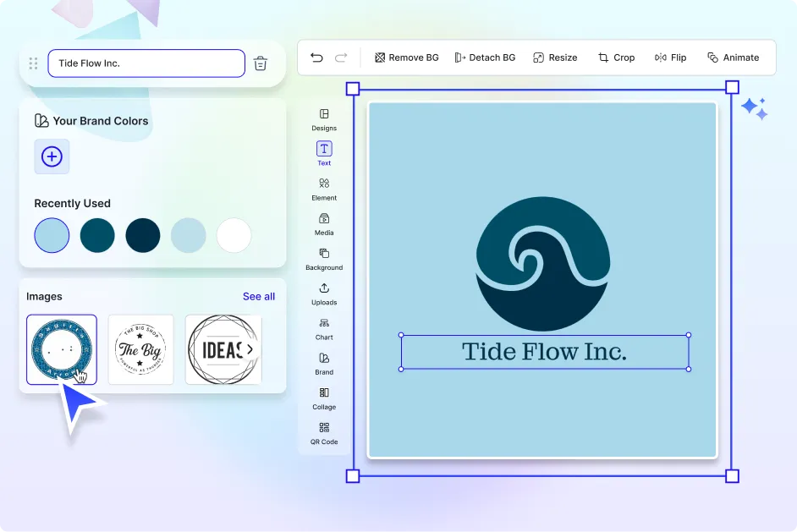Image resolution: width=797 pixels, height=532 pixels.
Task: Click Remove BG in the toolbar
Action: pyautogui.click(x=406, y=58)
